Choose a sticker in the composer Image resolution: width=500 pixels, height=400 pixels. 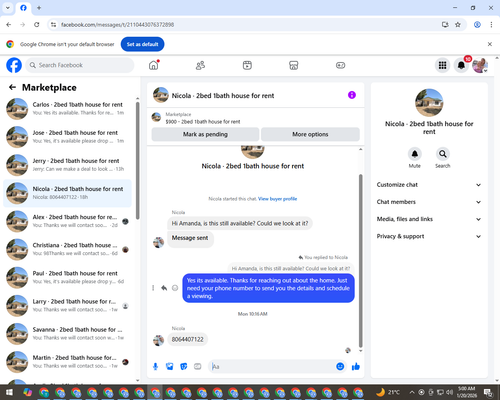[184, 367]
